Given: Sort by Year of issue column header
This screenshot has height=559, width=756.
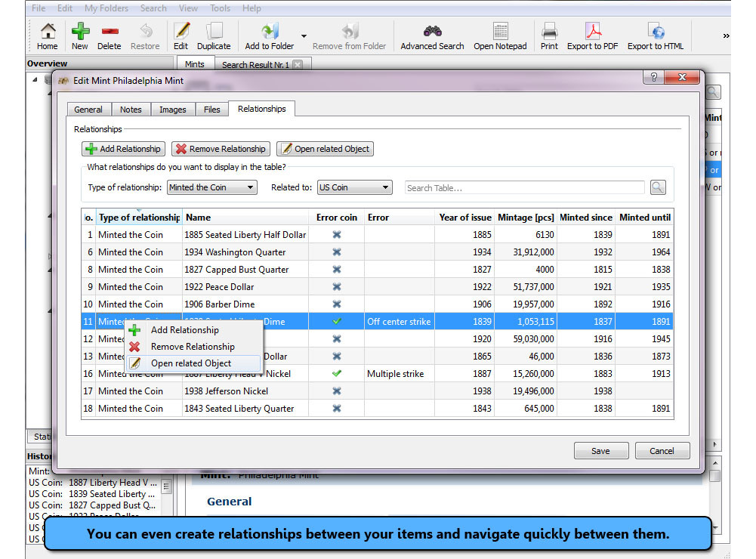Looking at the screenshot, I should (x=465, y=218).
